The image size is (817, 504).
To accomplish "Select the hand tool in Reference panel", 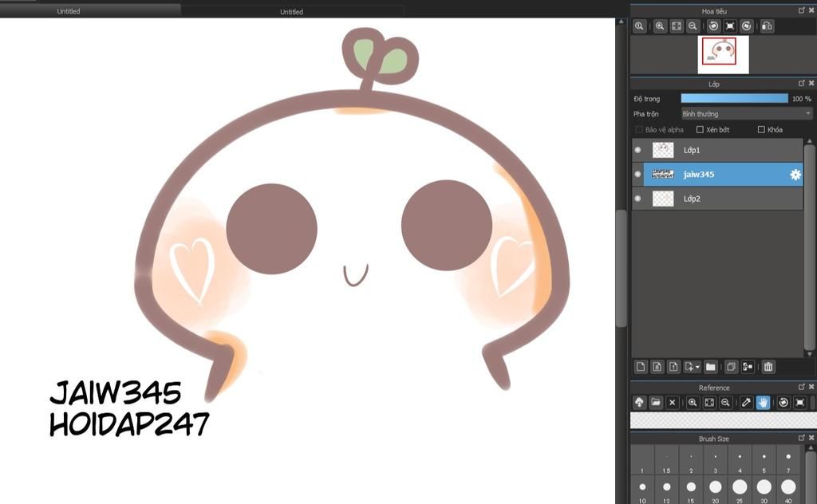I will 763,403.
